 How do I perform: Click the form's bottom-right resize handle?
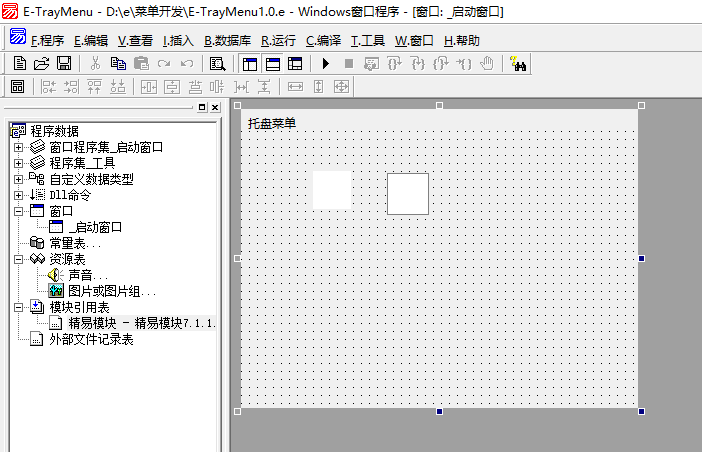(x=642, y=411)
